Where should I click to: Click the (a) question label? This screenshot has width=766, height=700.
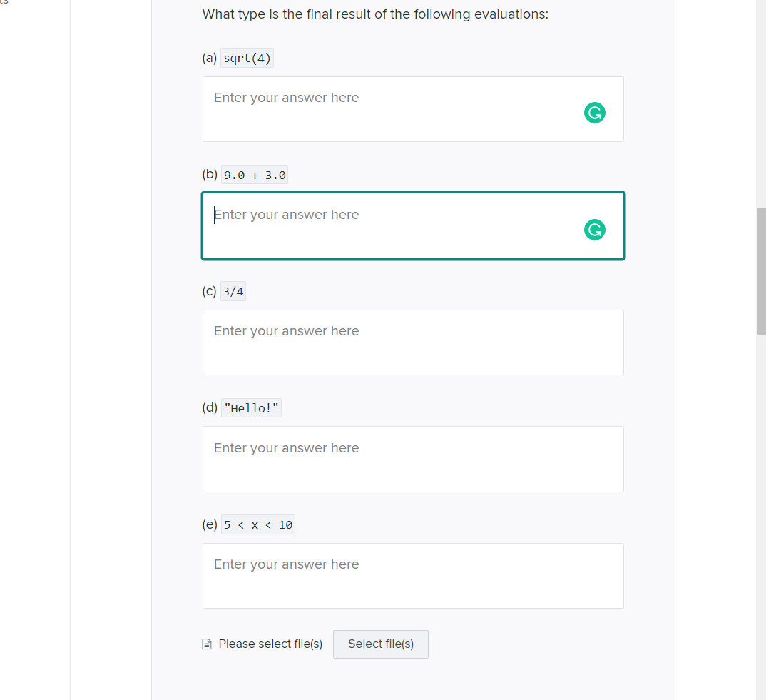(210, 59)
